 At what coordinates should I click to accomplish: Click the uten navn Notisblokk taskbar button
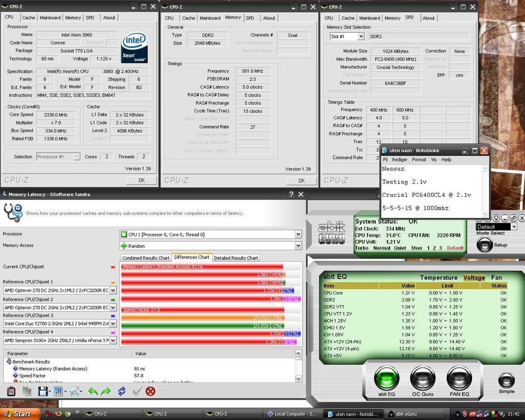tap(353, 414)
